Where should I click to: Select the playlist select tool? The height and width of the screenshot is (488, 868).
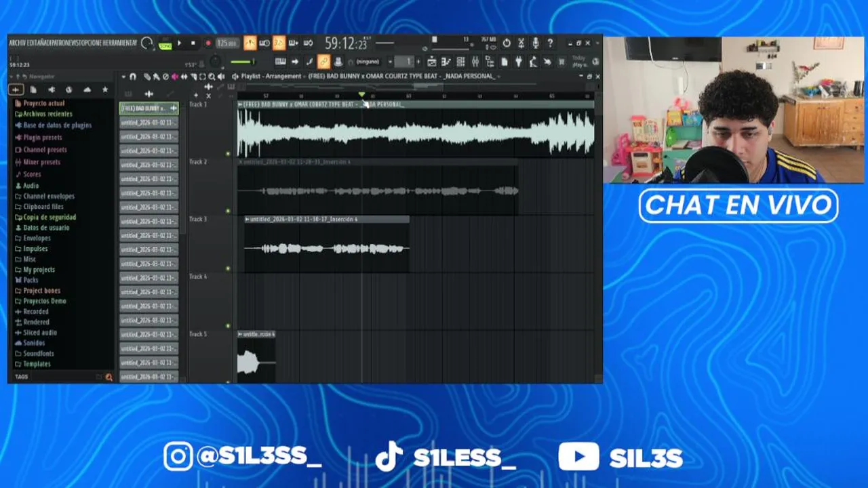point(202,77)
